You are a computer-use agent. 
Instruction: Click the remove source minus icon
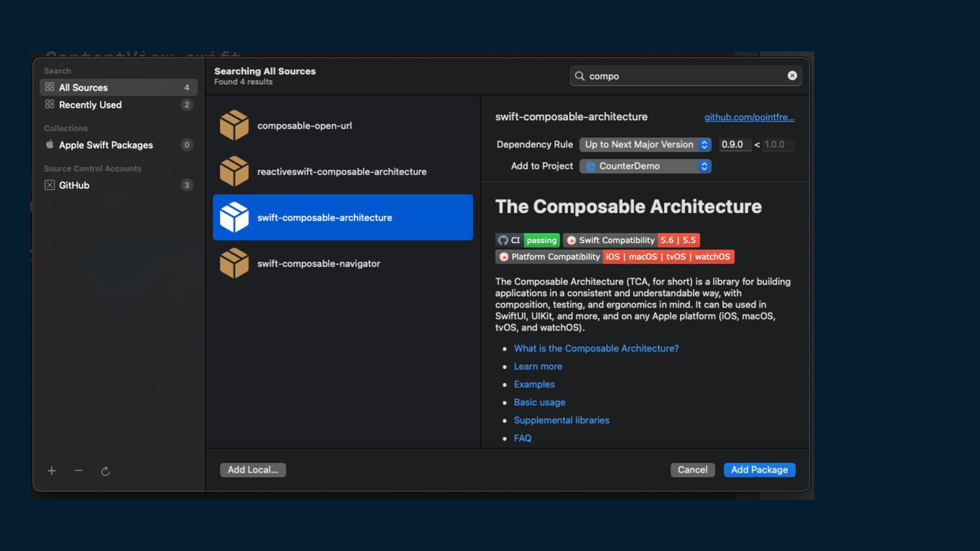pyautogui.click(x=79, y=470)
